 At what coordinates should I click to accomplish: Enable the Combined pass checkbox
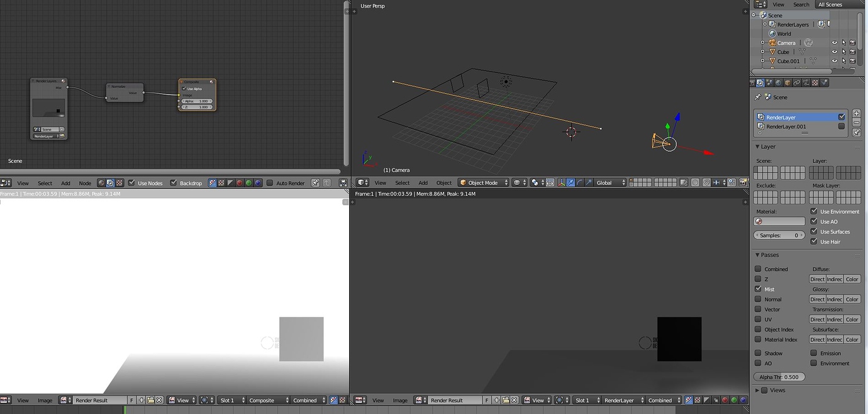pos(758,269)
